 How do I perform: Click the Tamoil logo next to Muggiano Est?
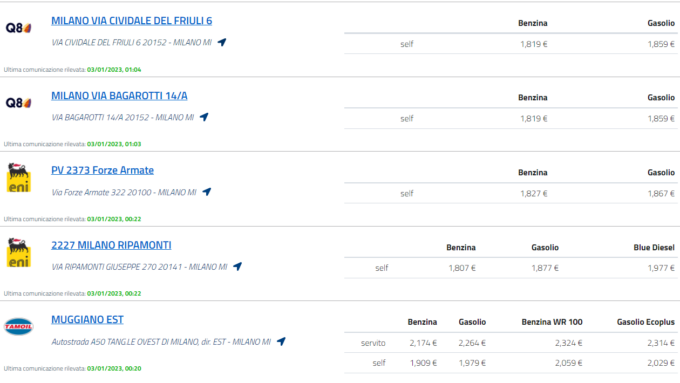18,327
